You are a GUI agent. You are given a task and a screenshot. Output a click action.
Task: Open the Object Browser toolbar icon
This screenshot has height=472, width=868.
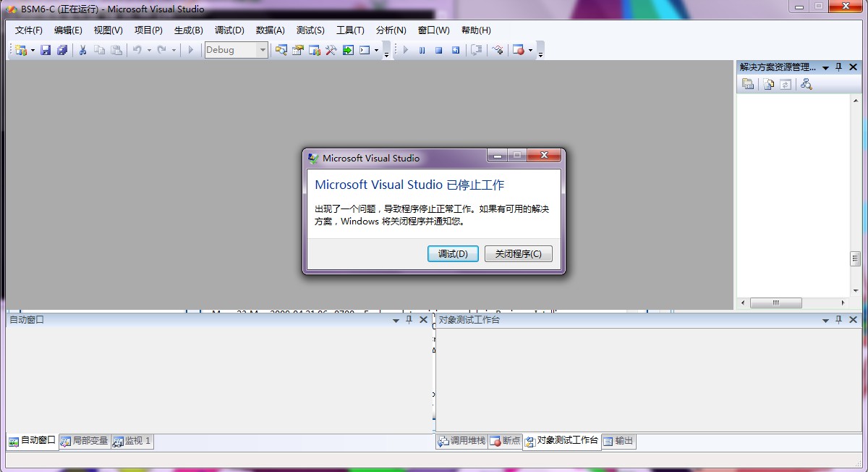(315, 50)
